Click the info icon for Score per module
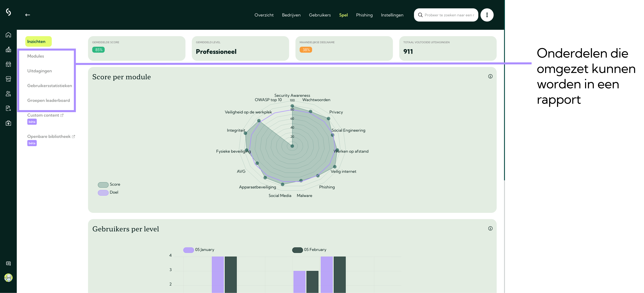Screen dimensions: 644x293 (x=490, y=76)
